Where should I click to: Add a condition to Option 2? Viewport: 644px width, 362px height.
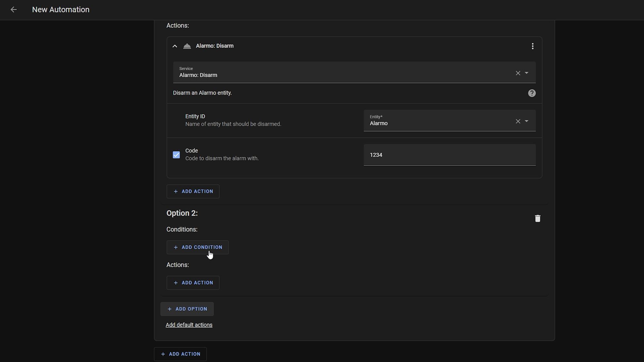[x=197, y=247]
